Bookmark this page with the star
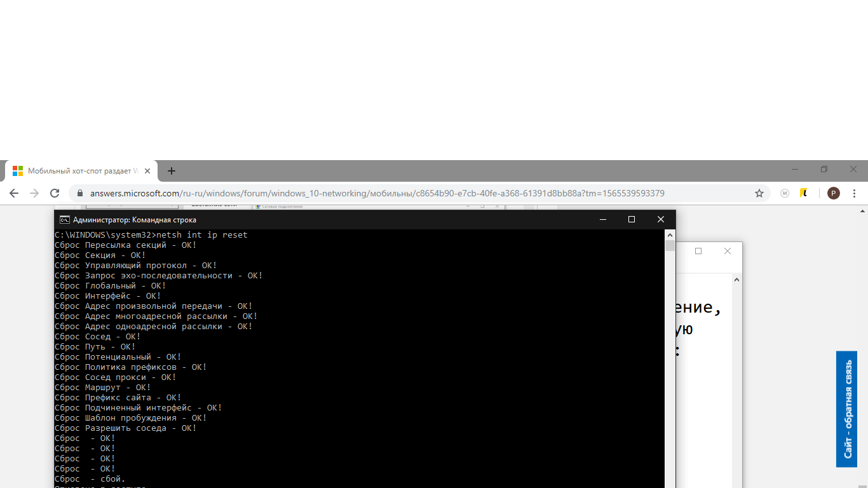Image resolution: width=868 pixels, height=488 pixels. [759, 193]
